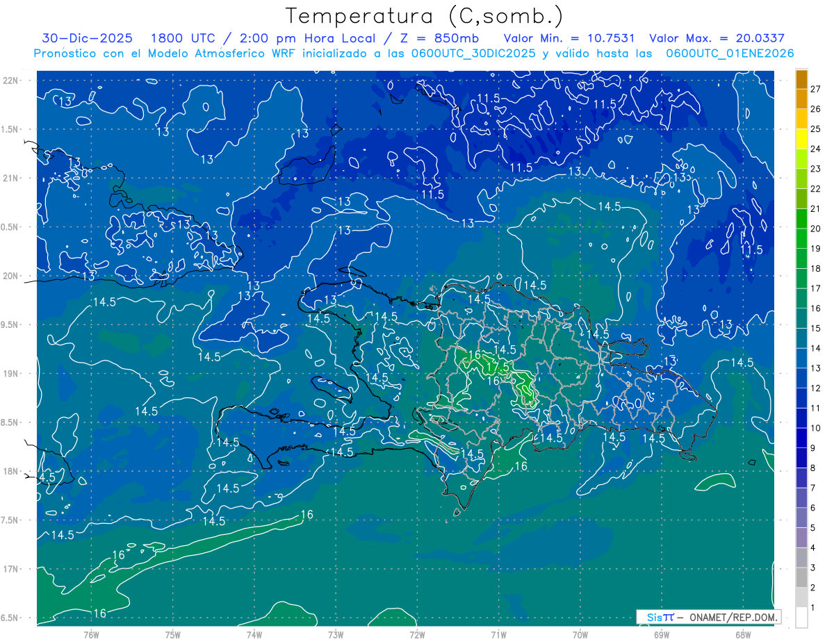Pick the brown legend swatch above 27
Viewport: 834px width, 644px height.
click(x=801, y=79)
